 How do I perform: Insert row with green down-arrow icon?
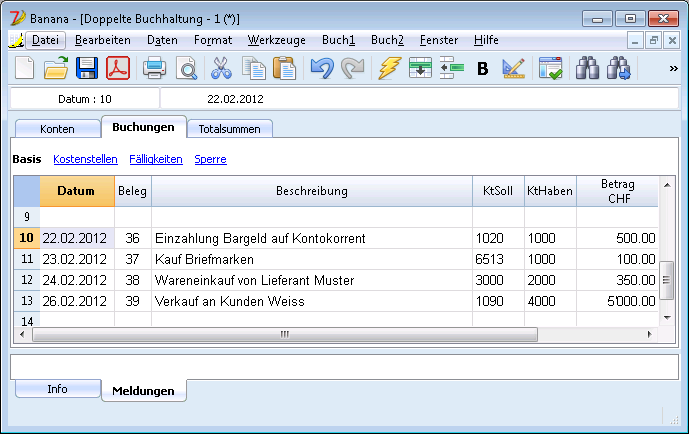tap(420, 68)
